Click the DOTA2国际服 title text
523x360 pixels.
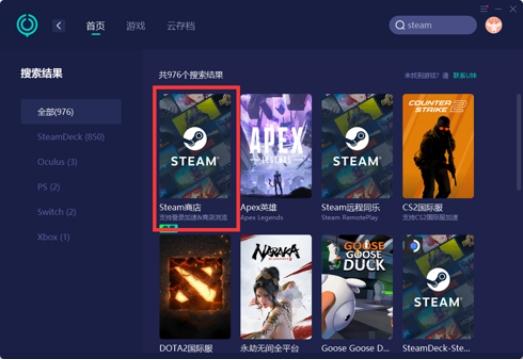tap(186, 348)
